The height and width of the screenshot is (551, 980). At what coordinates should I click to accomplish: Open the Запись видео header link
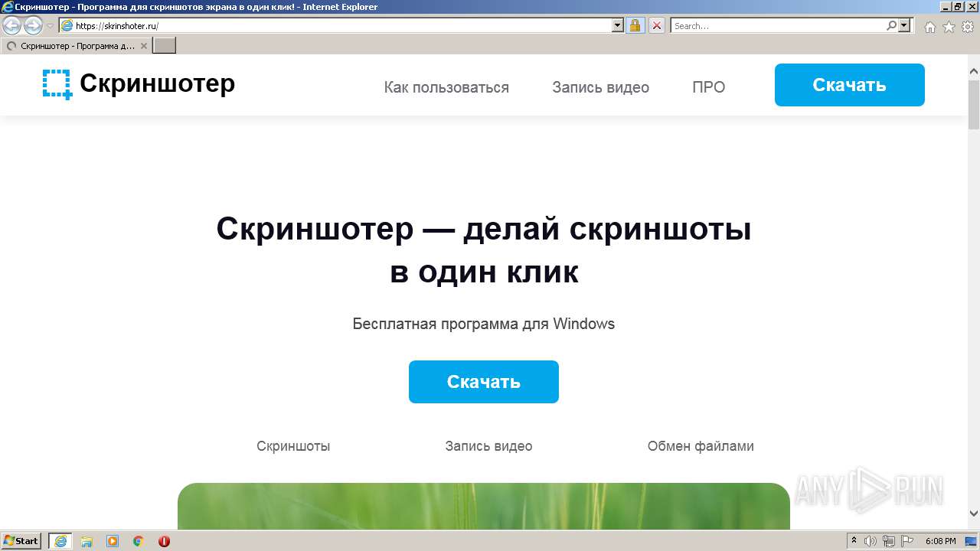click(x=600, y=87)
